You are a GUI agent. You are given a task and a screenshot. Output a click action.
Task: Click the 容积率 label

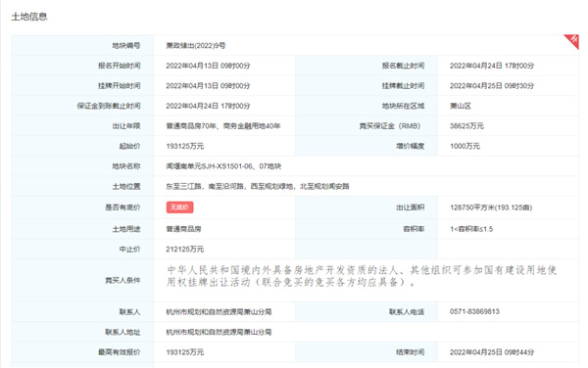(x=414, y=229)
